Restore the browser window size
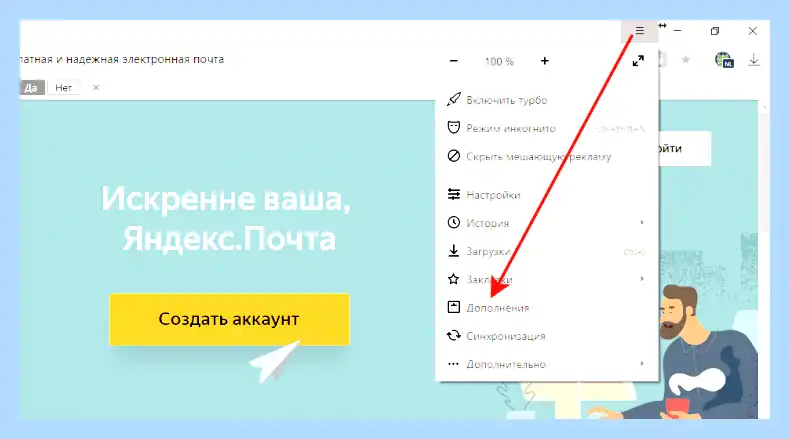The image size is (790, 439). (x=715, y=31)
